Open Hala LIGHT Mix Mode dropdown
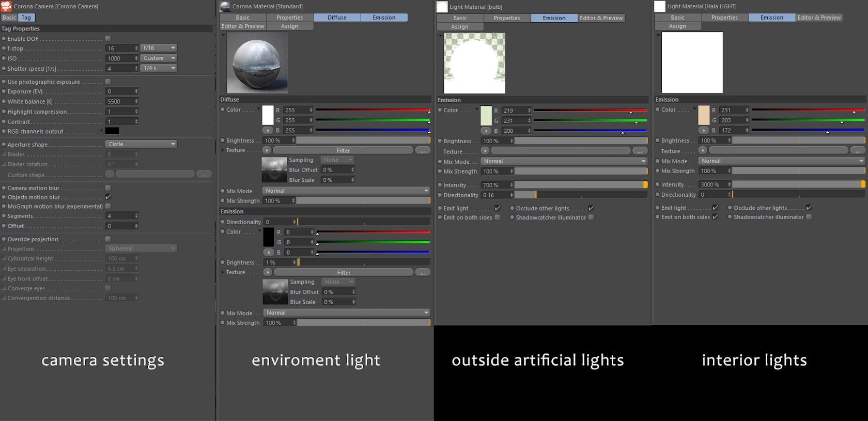The width and height of the screenshot is (868, 421). (782, 161)
